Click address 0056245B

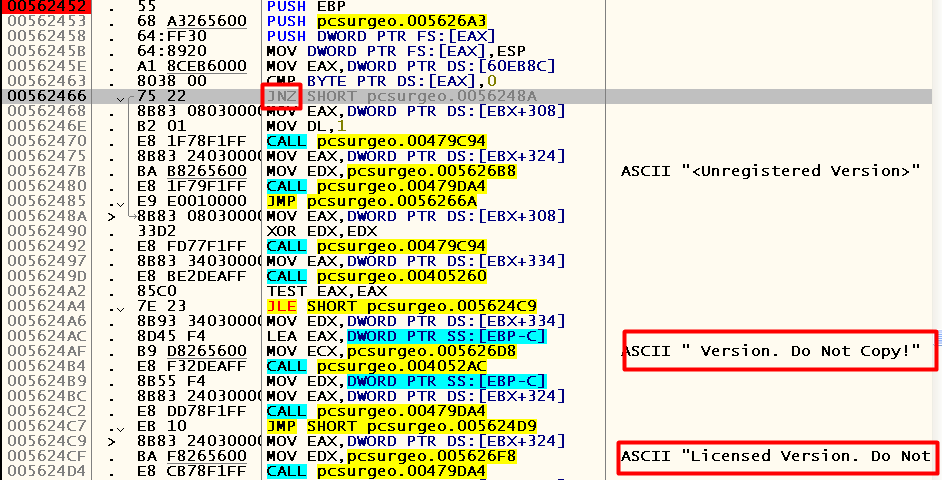[x=47, y=51]
